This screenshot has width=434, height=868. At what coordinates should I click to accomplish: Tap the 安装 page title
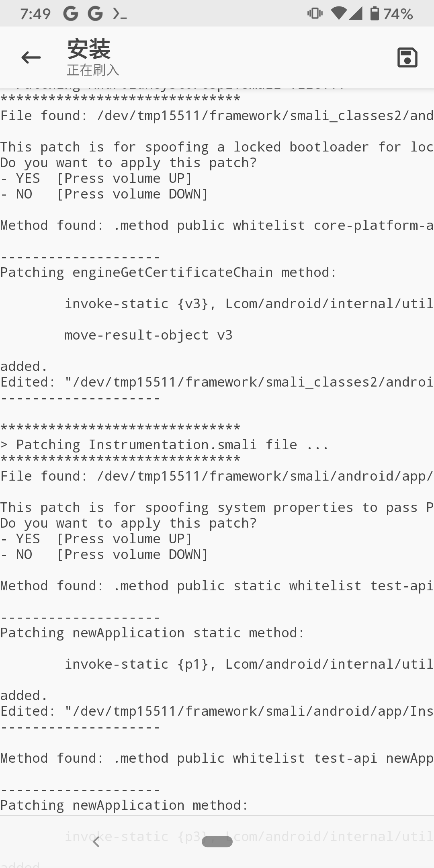89,49
